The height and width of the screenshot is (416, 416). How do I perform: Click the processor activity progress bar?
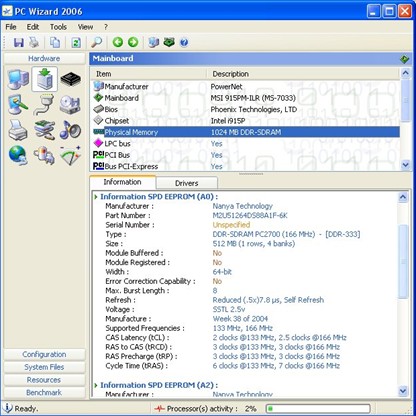(318, 408)
